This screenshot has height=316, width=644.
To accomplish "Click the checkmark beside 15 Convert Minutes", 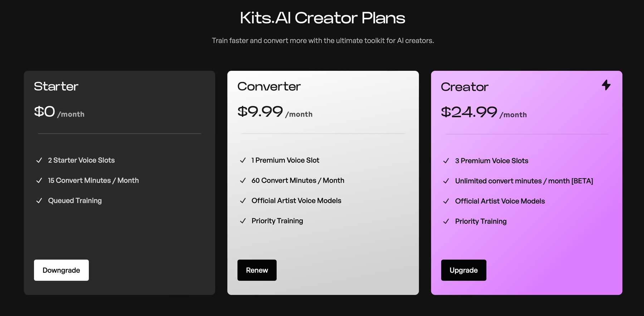I will point(39,181).
